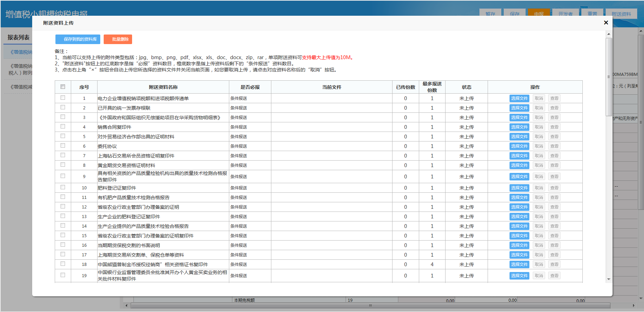Viewport: 644px width, 312px height.
Task: Tick checkbox for row 10 肥料登记证复印件
Action: point(63,187)
